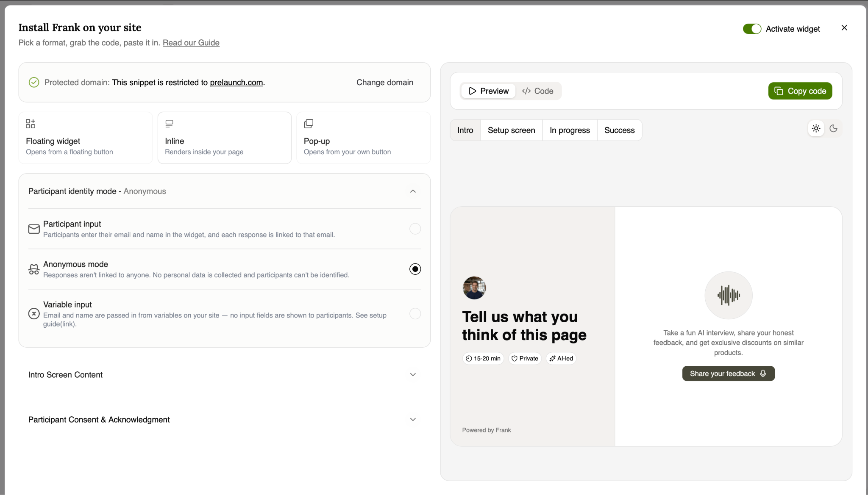Toggle the Activate widget switch

coord(752,29)
